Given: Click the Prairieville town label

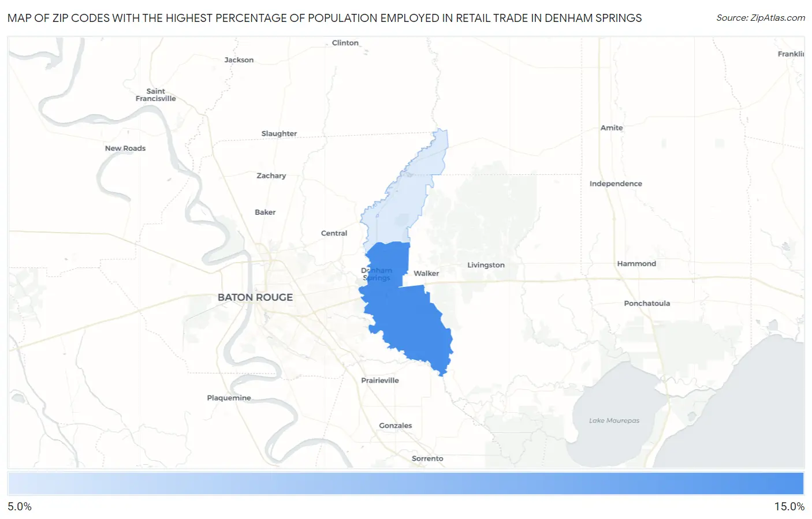Looking at the screenshot, I should [x=380, y=380].
